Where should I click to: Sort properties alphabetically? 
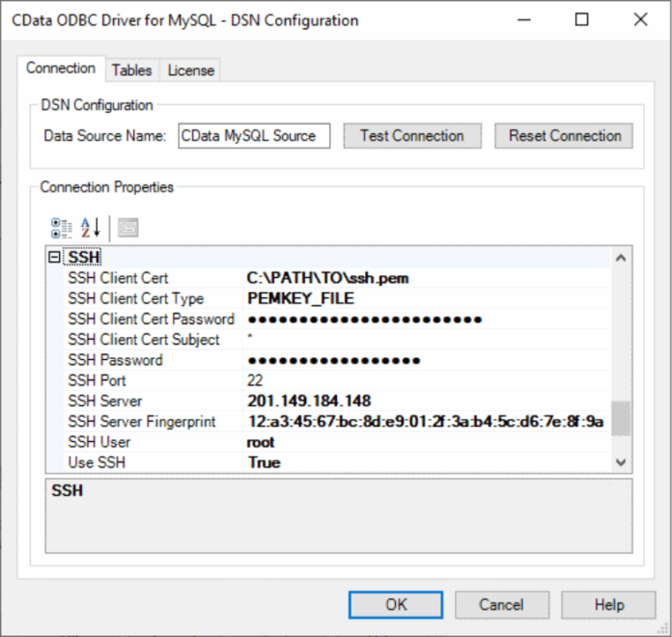point(91,228)
